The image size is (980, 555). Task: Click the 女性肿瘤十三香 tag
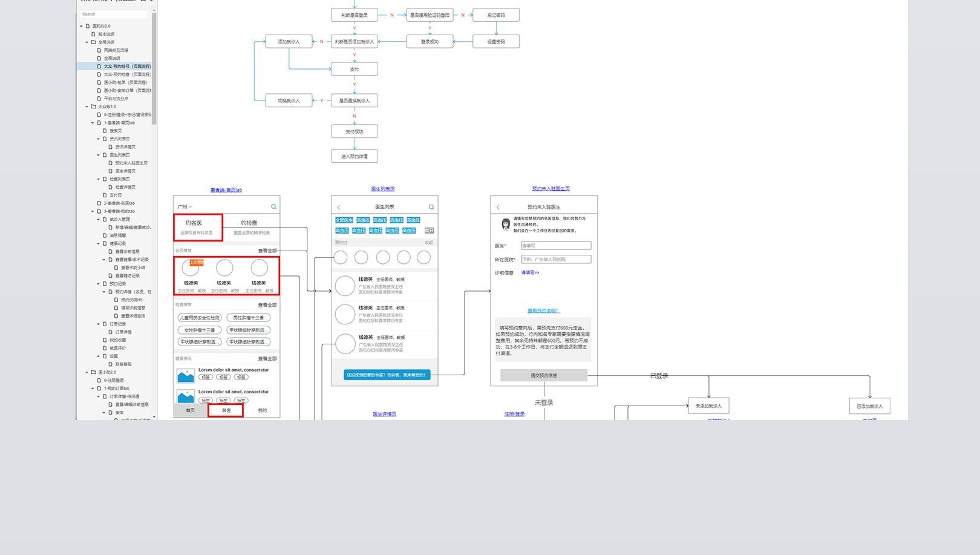[200, 330]
